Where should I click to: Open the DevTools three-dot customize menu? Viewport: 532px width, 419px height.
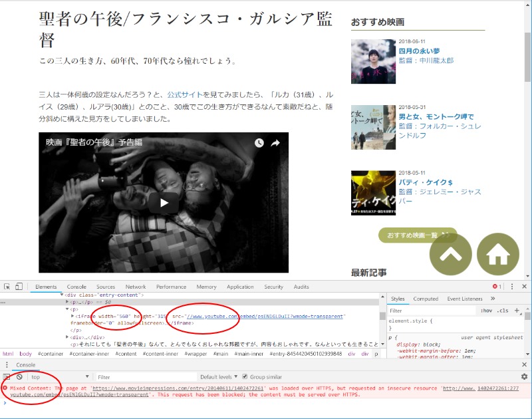point(512,287)
